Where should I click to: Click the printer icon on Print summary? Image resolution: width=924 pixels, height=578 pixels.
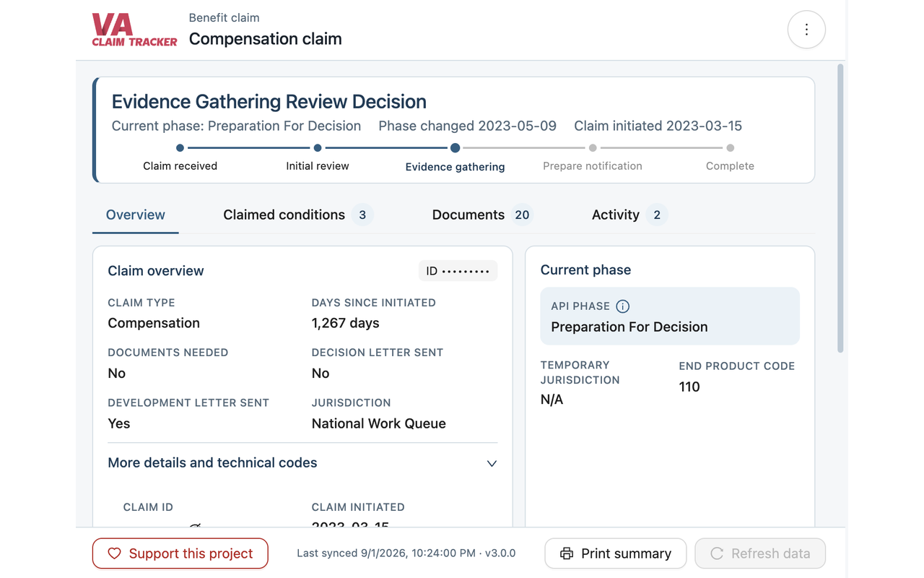pos(567,553)
